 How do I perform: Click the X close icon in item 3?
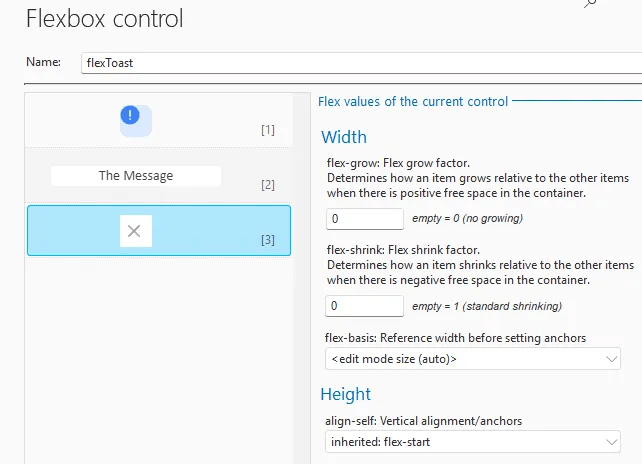pyautogui.click(x=134, y=231)
